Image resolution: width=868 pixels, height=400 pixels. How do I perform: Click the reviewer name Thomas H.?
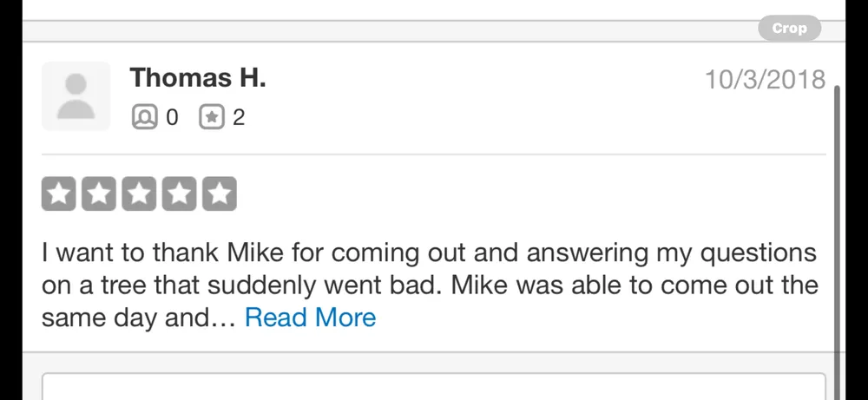point(198,79)
